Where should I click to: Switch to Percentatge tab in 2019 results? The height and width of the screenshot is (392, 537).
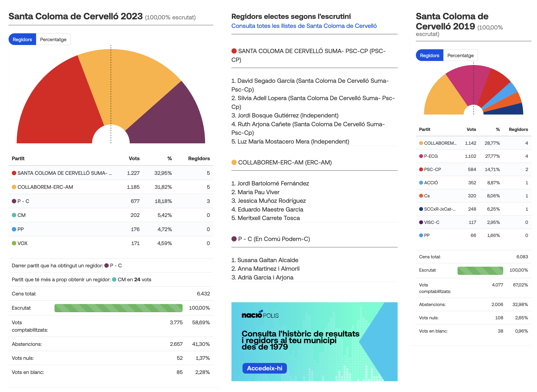click(460, 56)
